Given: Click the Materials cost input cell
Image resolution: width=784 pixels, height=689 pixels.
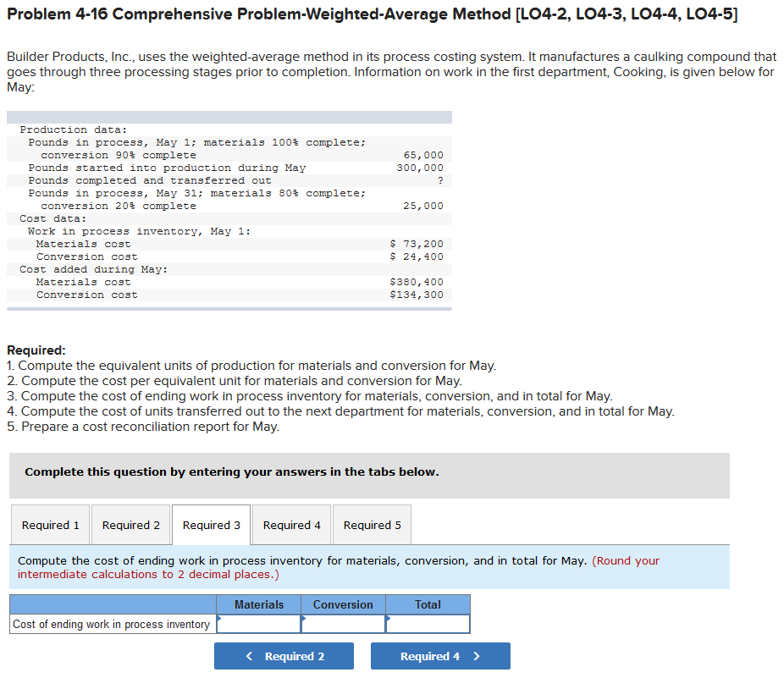Looking at the screenshot, I should coord(259,624).
